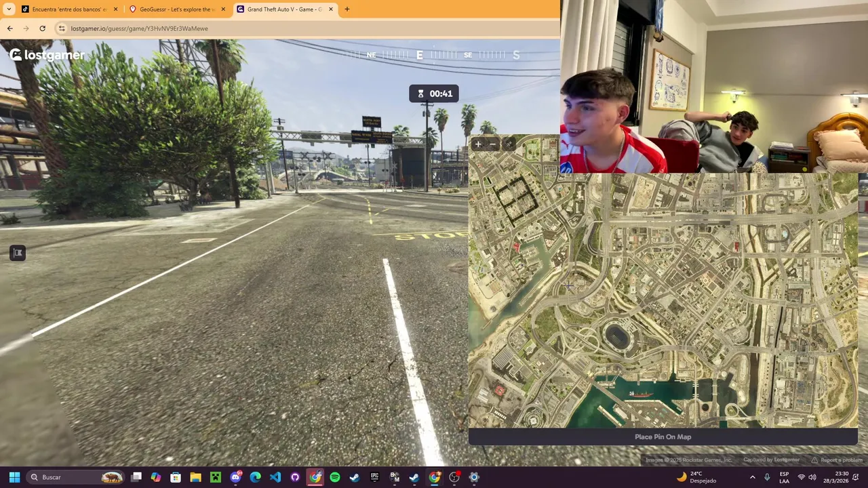Screen dimensions: 868x488
Task: Switch the ESP LAA input language
Action: pyautogui.click(x=784, y=477)
